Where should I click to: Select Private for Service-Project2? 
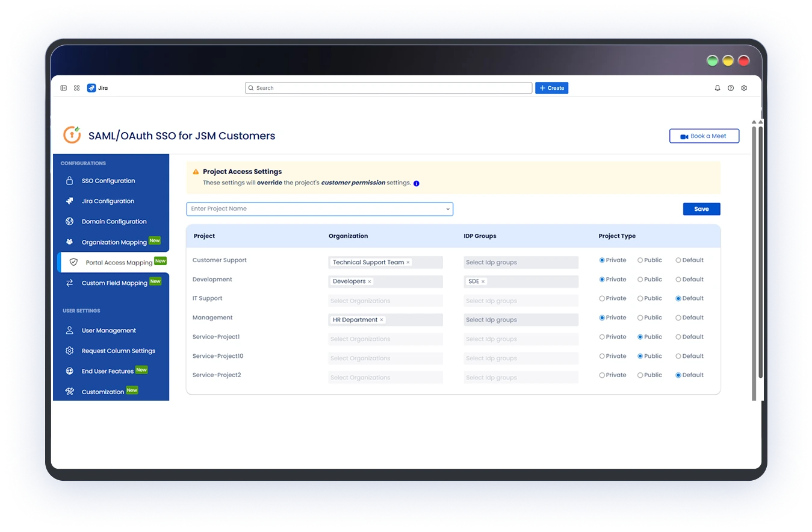click(x=602, y=375)
